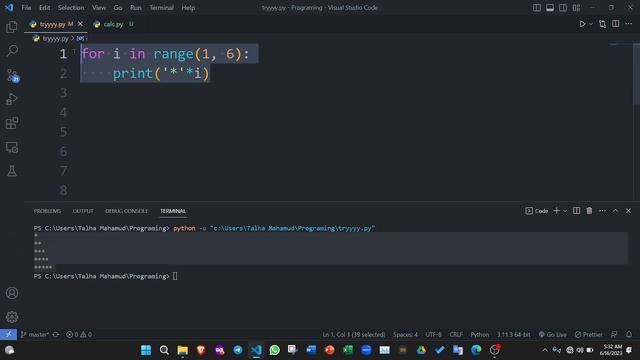Open new terminal launch profile dropdown
Screen dimensions: 640x360
(565, 211)
